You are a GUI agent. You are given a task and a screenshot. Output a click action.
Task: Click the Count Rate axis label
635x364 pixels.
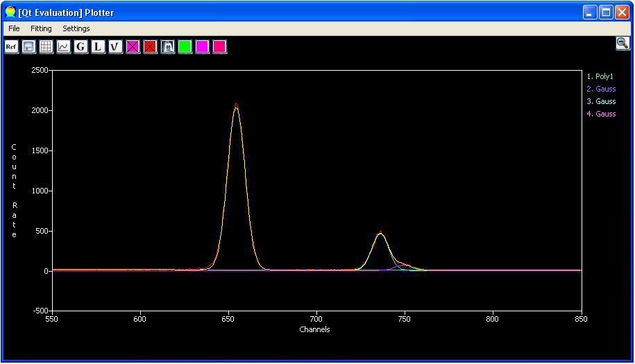point(14,191)
